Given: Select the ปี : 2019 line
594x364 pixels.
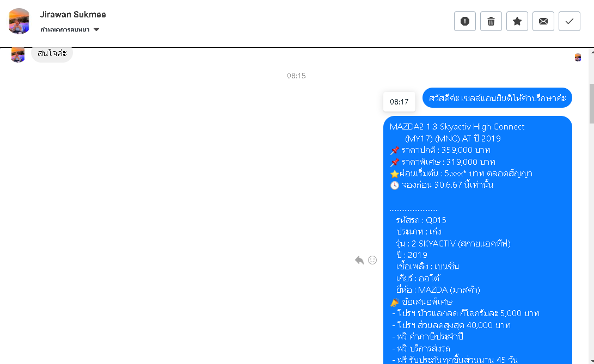Looking at the screenshot, I should [412, 255].
